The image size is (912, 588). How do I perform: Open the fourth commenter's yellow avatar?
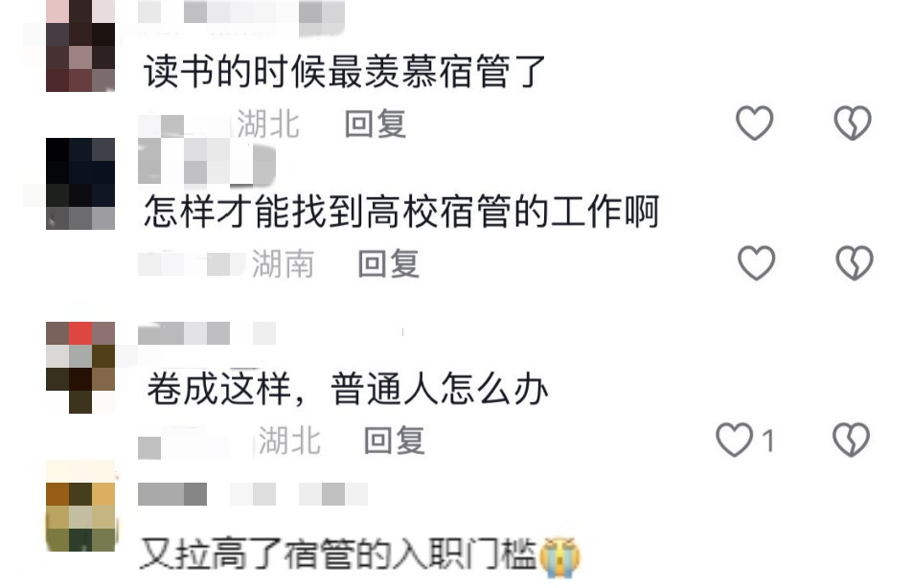pyautogui.click(x=80, y=506)
